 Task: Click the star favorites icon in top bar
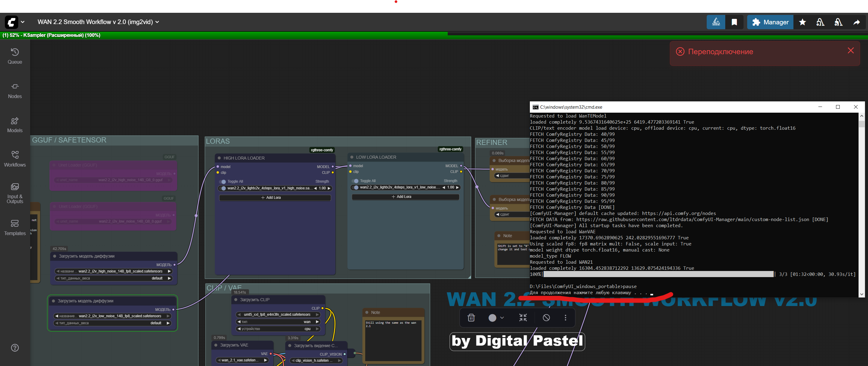coord(802,22)
